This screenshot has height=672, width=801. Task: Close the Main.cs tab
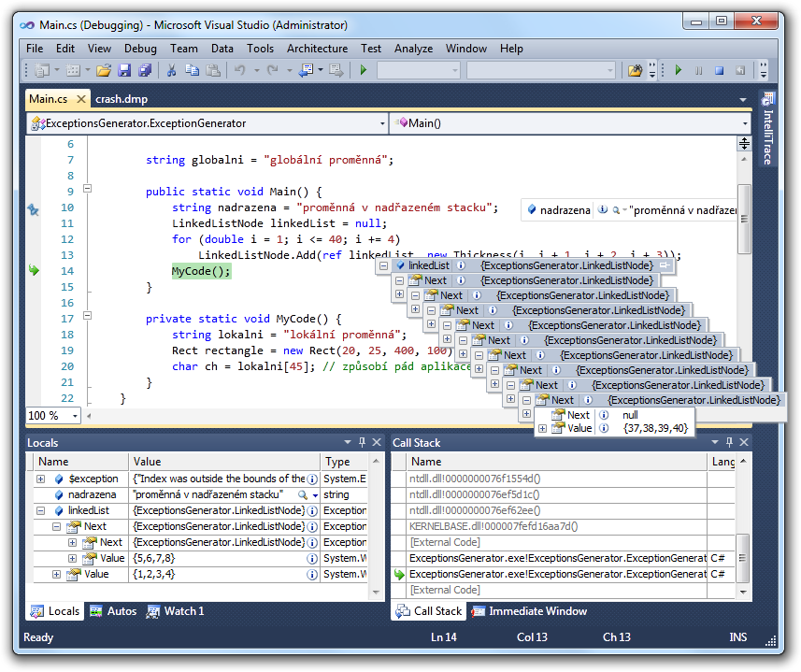point(80,99)
